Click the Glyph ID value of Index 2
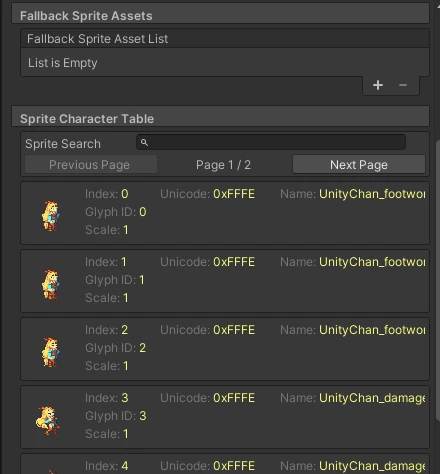The height and width of the screenshot is (474, 440). (x=142, y=348)
